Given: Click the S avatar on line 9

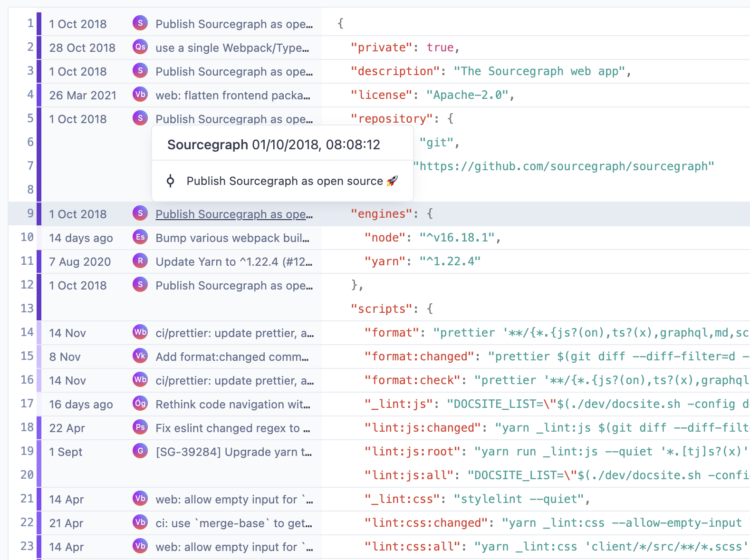Looking at the screenshot, I should point(140,213).
